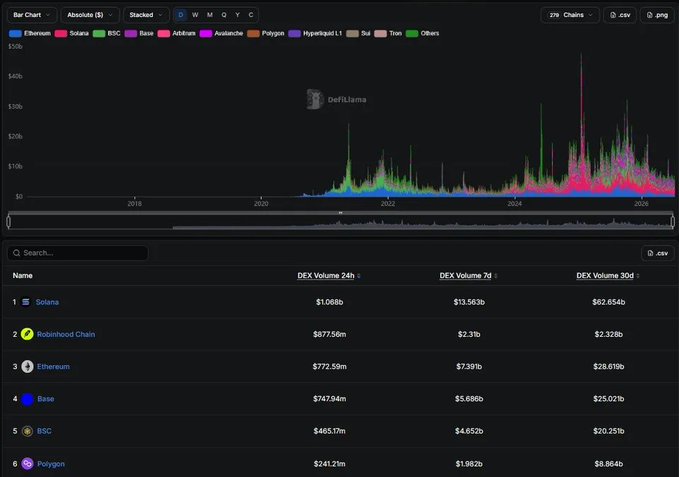This screenshot has height=477, width=679.
Task: Click Polygon's 30d value $8.864b
Action: pos(608,464)
